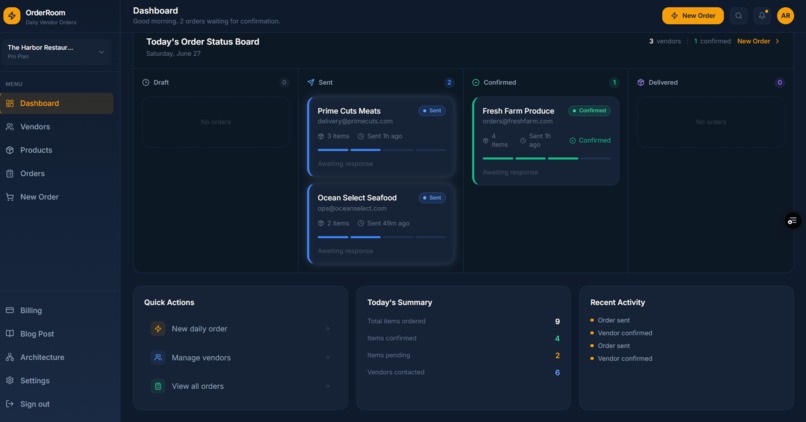Expand The Harbor Restaurant workspace dropdown
Image resolution: width=806 pixels, height=422 pixels.
[56, 52]
